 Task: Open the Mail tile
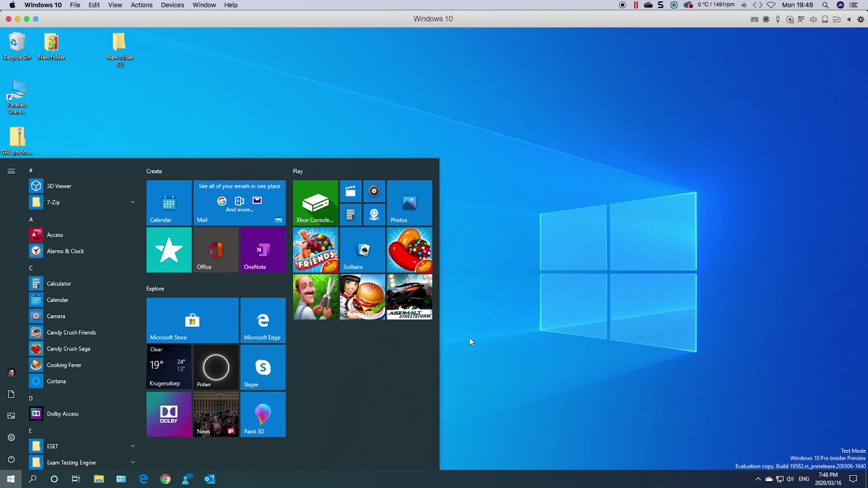pyautogui.click(x=239, y=203)
